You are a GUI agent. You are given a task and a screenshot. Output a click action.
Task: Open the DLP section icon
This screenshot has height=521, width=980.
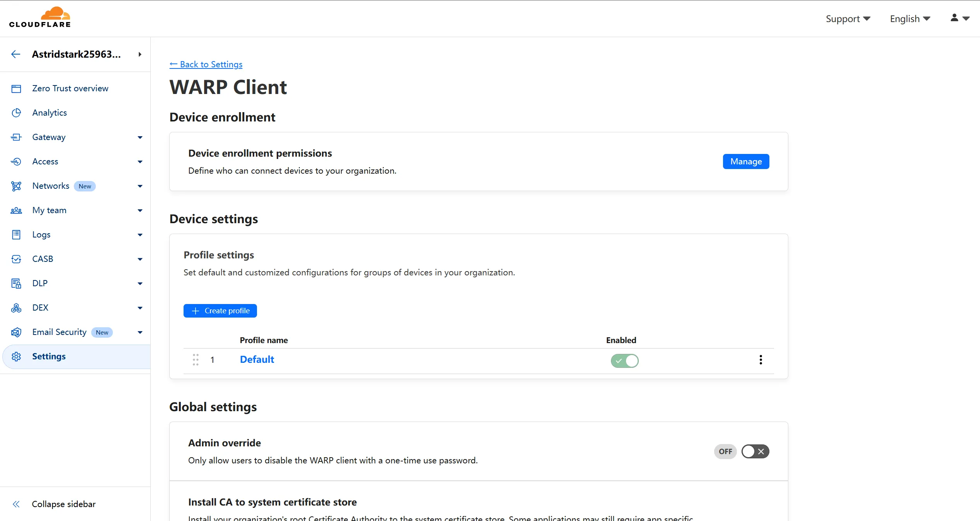(16, 283)
